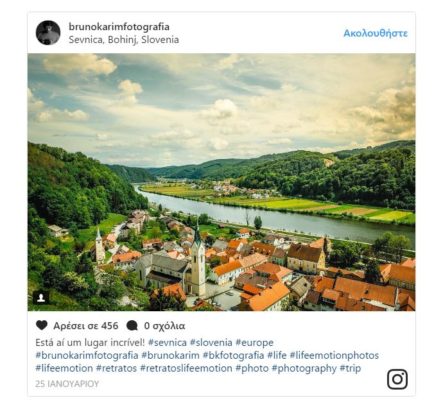Click the 0 σχόλια comments count

coord(164,326)
